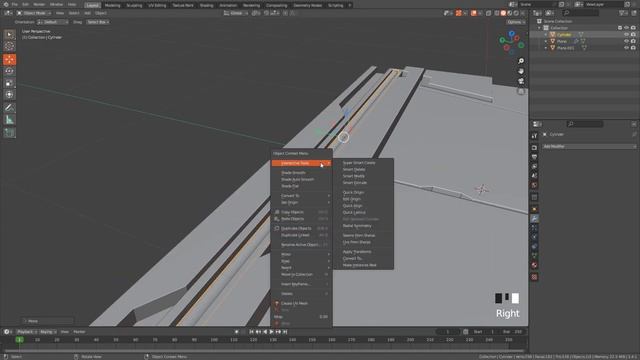
Task: Choose Radial Symmetry in submenu
Action: point(363,226)
